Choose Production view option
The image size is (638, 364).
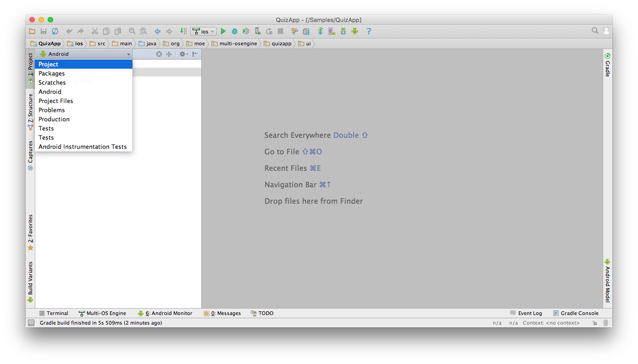click(x=84, y=119)
